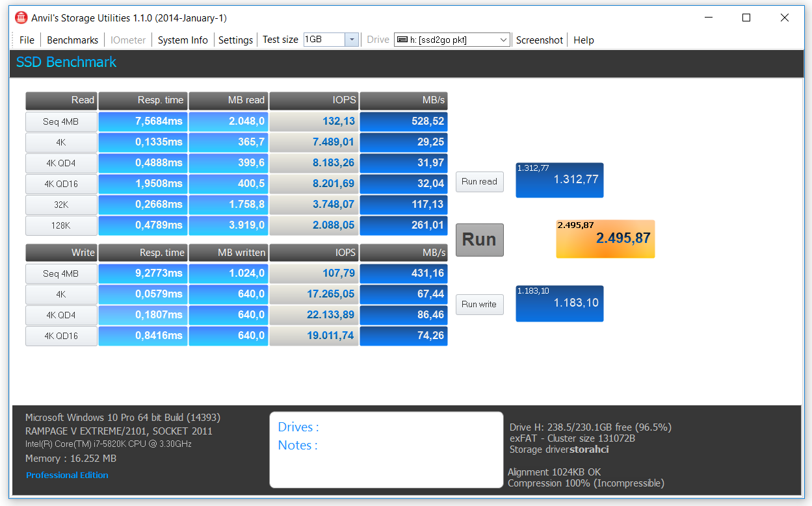Image resolution: width=812 pixels, height=506 pixels.
Task: Click the 32K test button
Action: 61,205
